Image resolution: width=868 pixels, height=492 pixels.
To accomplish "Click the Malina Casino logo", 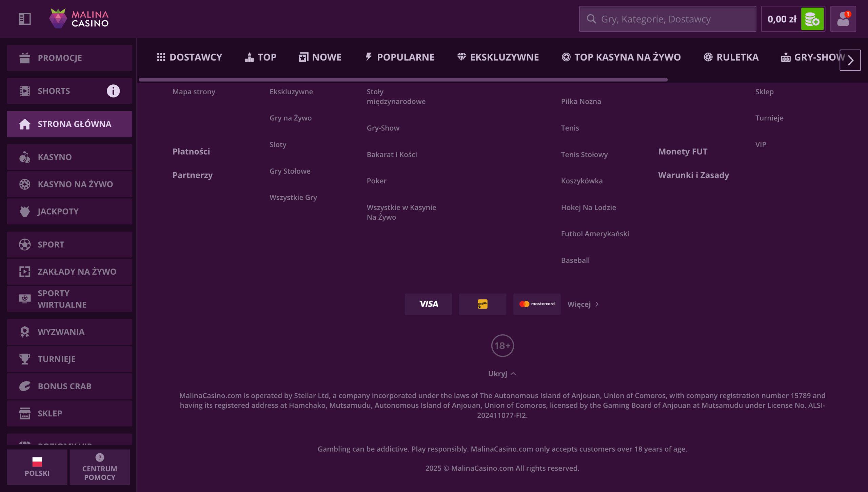I will (79, 19).
